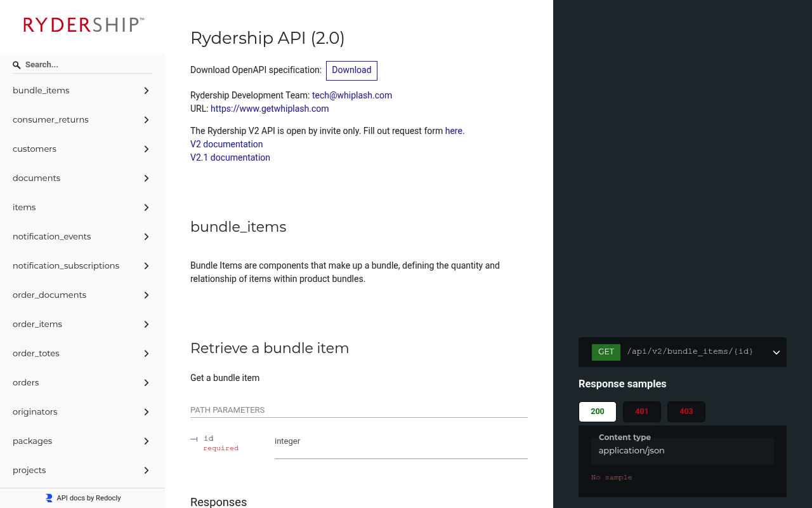Click the /api/v2/bundle_items/{id} path text

click(690, 352)
